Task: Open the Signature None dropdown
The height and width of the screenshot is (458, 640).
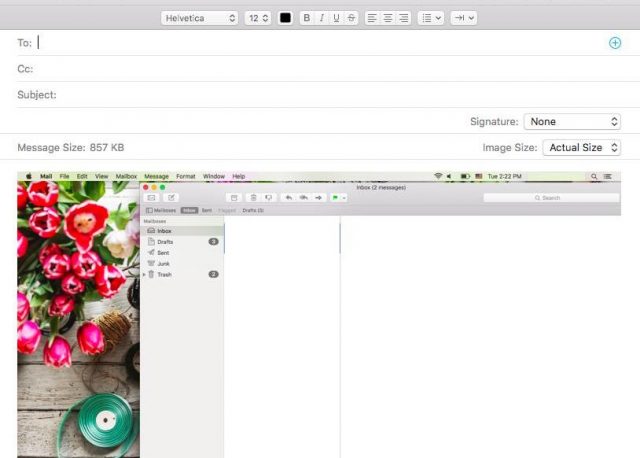Action: (x=572, y=122)
